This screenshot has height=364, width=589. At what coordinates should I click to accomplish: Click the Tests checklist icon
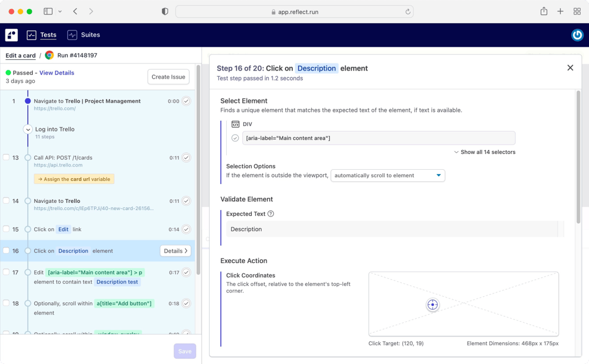click(x=31, y=35)
